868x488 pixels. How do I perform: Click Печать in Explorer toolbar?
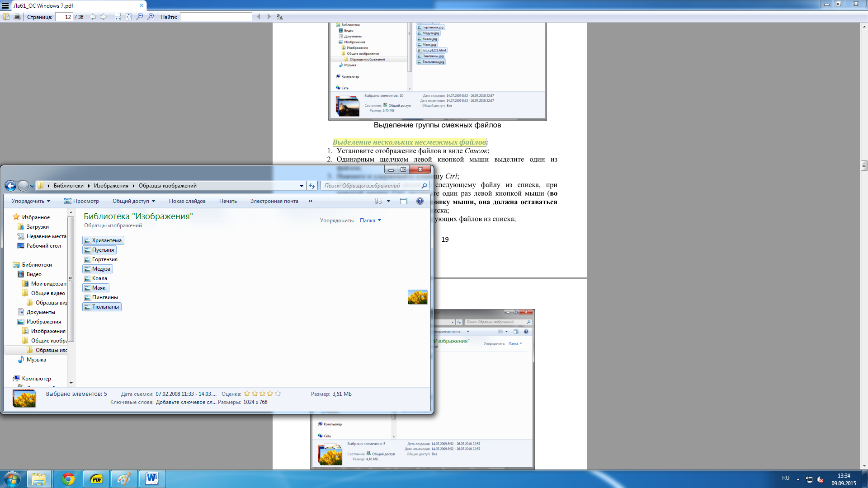pyautogui.click(x=228, y=201)
